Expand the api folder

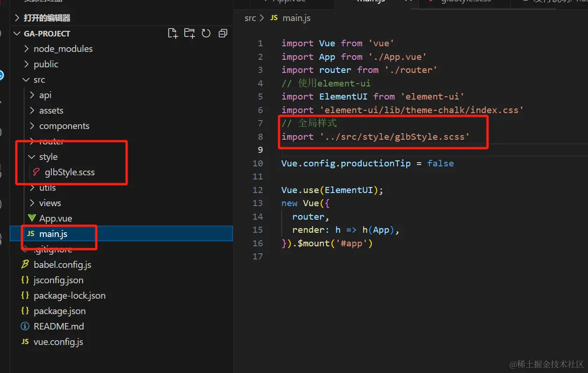tap(32, 95)
